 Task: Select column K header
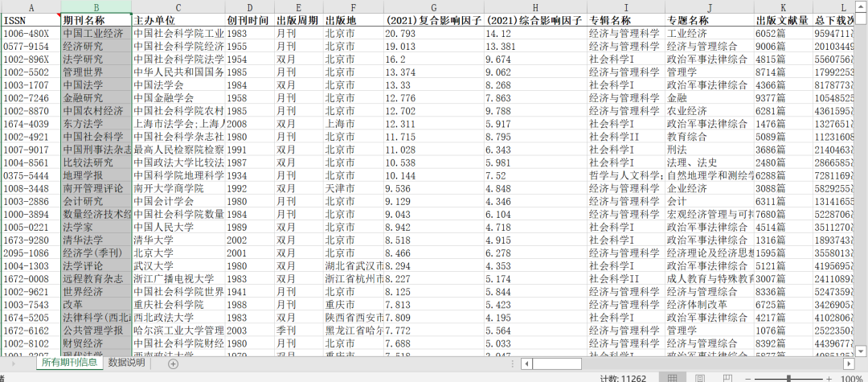(784, 7)
